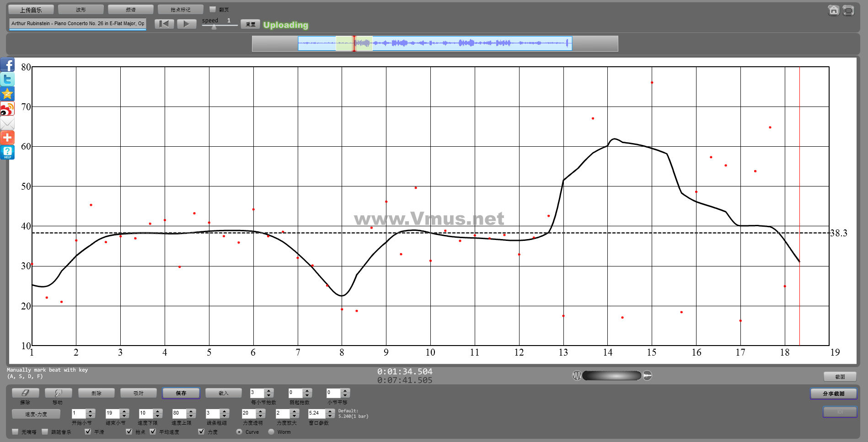
Task: Click the 分享截图 share screenshot button
Action: click(x=833, y=394)
